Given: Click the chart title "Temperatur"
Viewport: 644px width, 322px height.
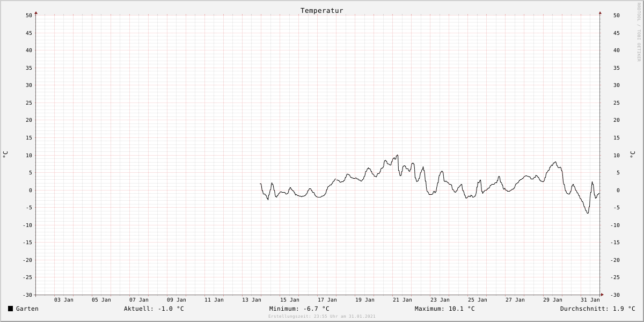Looking at the screenshot, I should [322, 11].
